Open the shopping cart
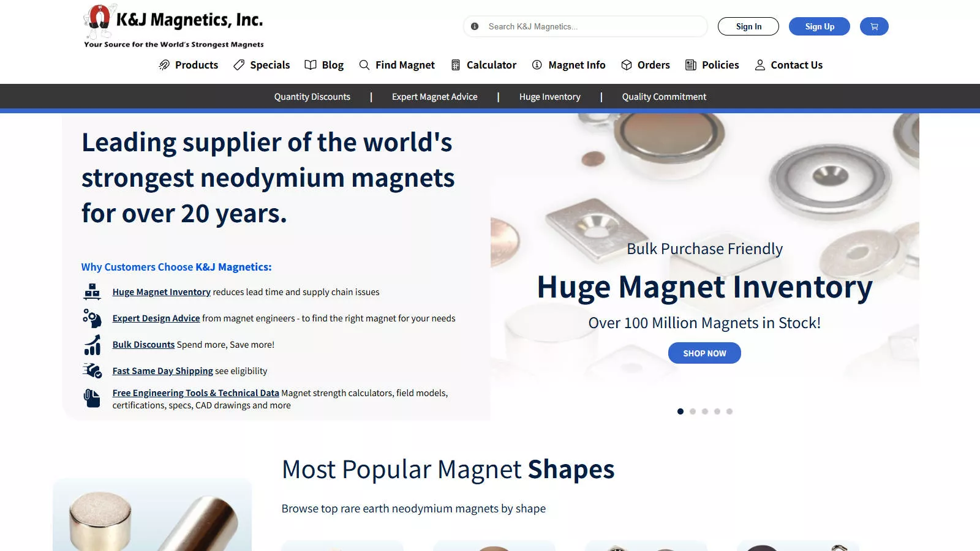This screenshot has width=980, height=551. tap(874, 26)
